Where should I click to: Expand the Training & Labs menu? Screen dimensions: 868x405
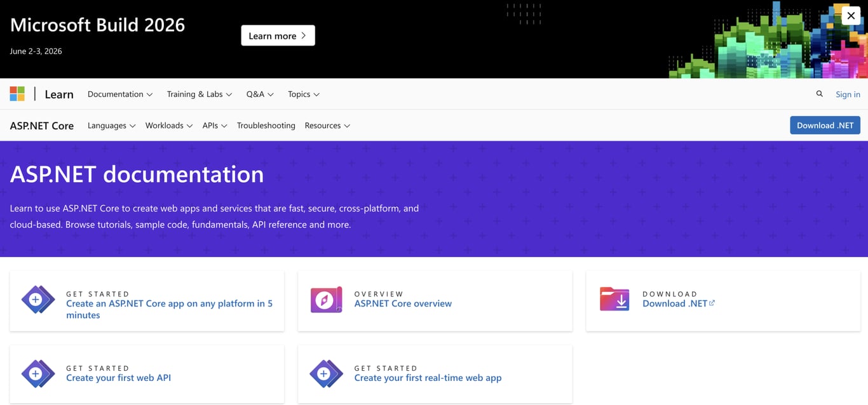200,94
